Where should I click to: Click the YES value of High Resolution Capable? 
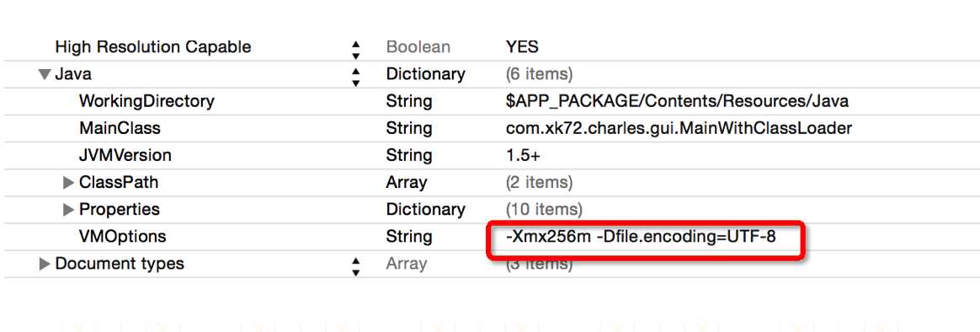coord(522,47)
